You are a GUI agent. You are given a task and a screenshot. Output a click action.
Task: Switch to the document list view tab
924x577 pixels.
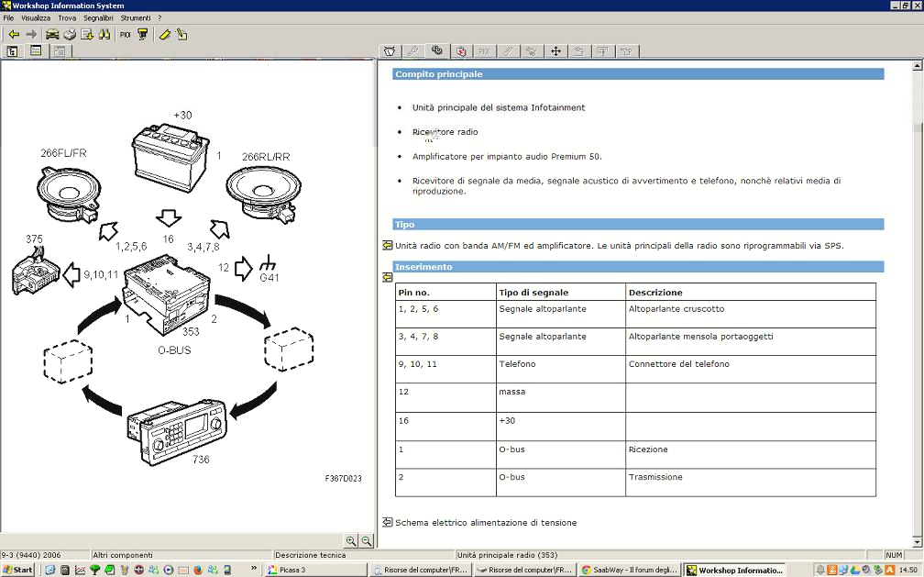[36, 51]
